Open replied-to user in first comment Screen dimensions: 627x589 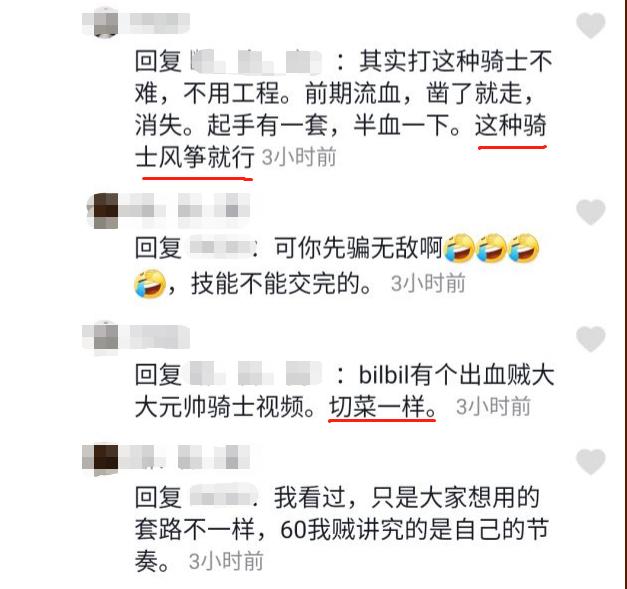[x=256, y=62]
